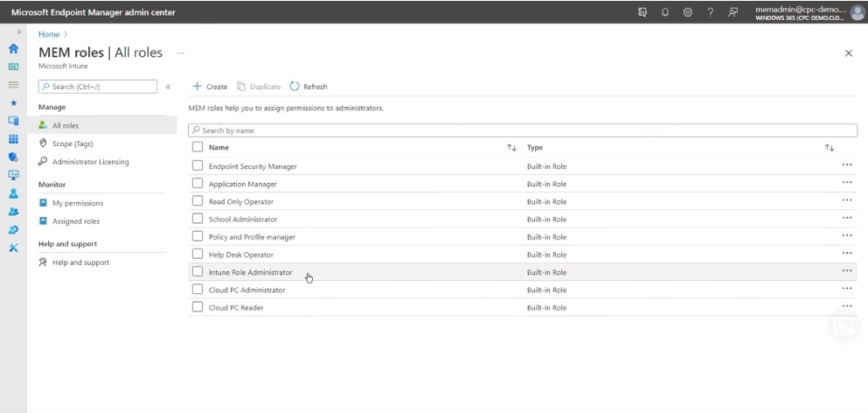
Task: Select All roles in the Manage menu
Action: tap(102, 125)
